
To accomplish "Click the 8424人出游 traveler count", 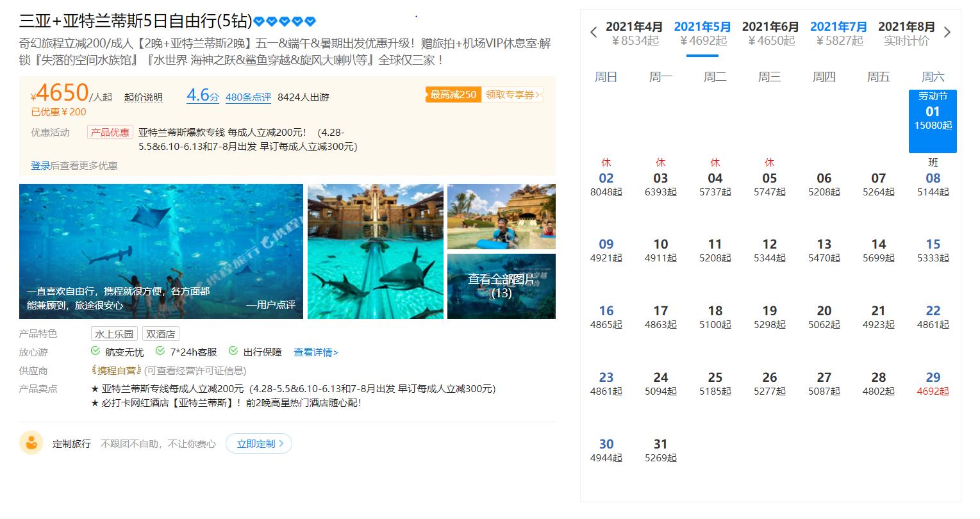I will (303, 97).
